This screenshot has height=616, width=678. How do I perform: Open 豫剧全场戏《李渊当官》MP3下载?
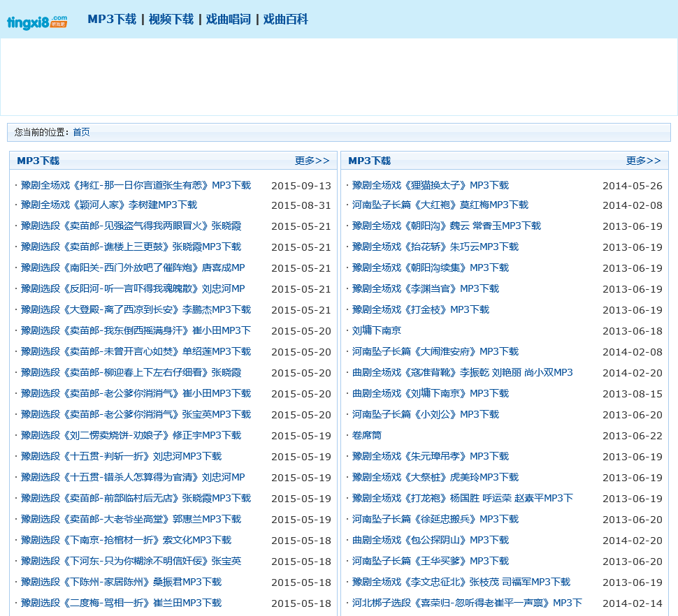point(426,288)
